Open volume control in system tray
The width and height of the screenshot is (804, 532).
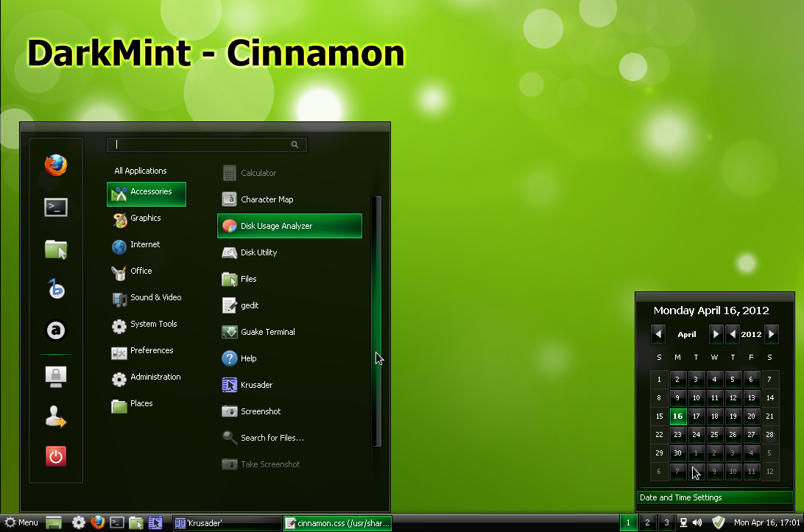pyautogui.click(x=697, y=522)
